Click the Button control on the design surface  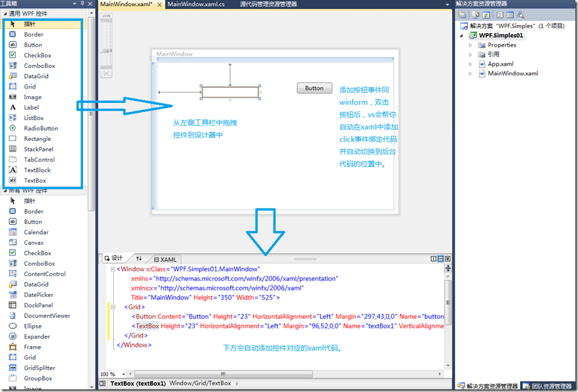315,88
